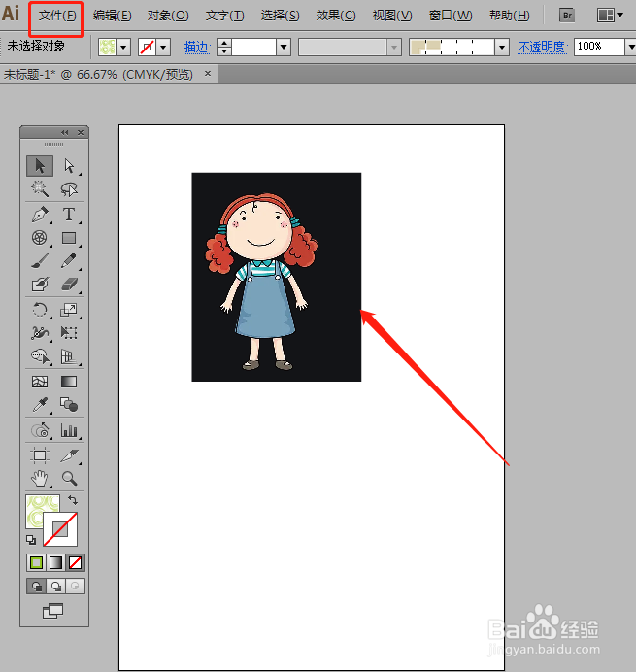Viewport: 636px width, 672px height.
Task: Set paint mode to None
Action: pyautogui.click(x=75, y=562)
